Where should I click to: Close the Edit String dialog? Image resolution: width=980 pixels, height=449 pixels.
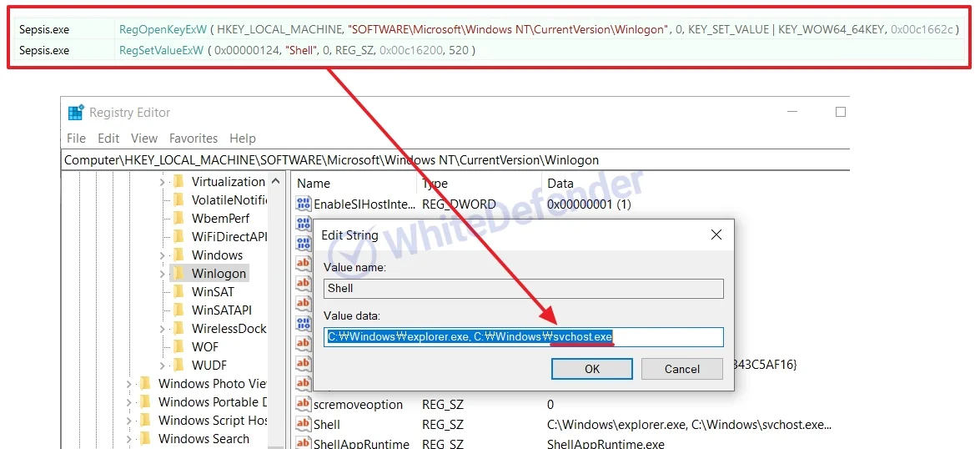coord(716,235)
